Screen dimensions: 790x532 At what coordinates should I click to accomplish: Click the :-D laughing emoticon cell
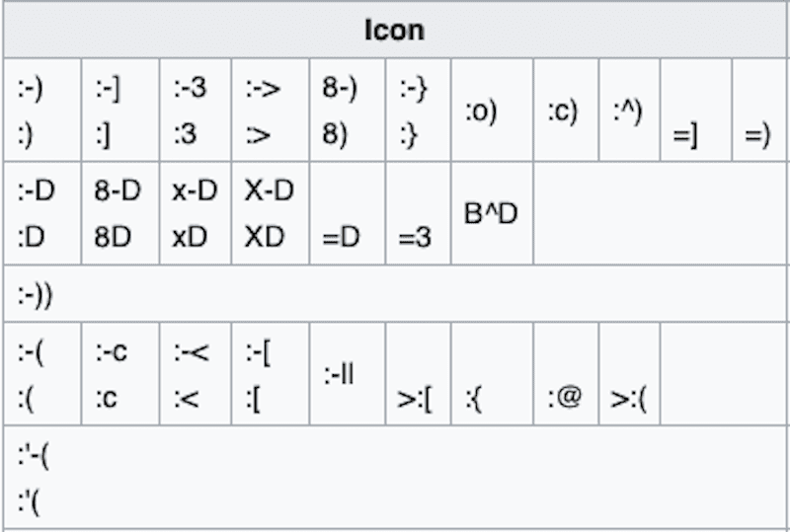41,213
